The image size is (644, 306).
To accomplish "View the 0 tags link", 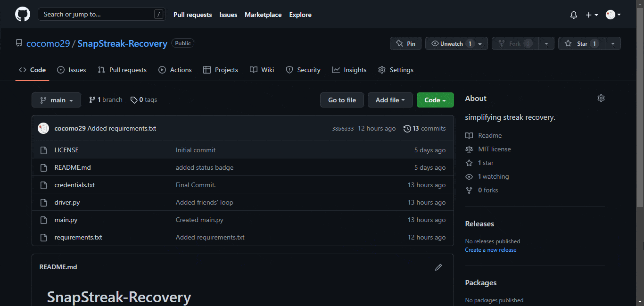I will point(144,100).
